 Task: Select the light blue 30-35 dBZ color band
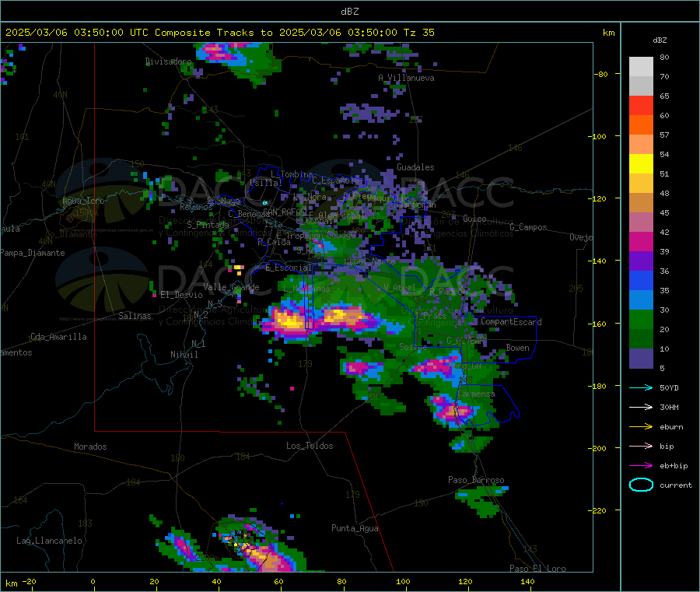[641, 300]
